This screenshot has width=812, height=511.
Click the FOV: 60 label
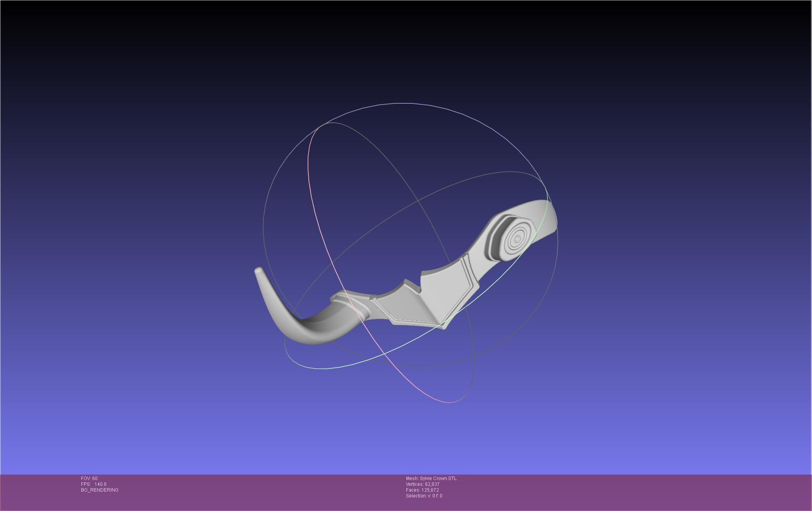click(x=89, y=478)
